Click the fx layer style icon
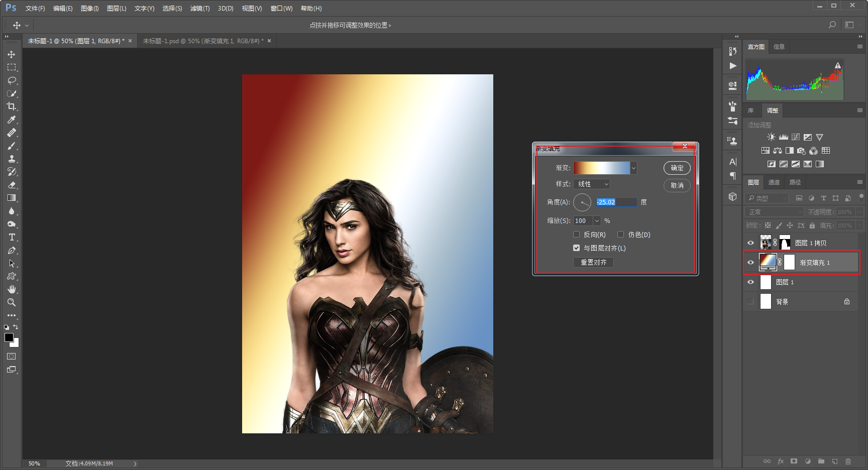Image resolution: width=868 pixels, height=470 pixels. (781, 461)
